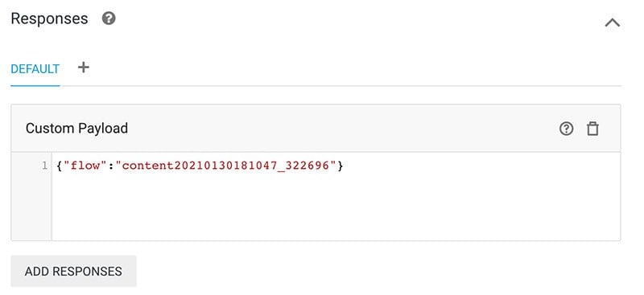The height and width of the screenshot is (295, 644).
Task: Switch to the DEFAULT tab
Action: tap(35, 69)
